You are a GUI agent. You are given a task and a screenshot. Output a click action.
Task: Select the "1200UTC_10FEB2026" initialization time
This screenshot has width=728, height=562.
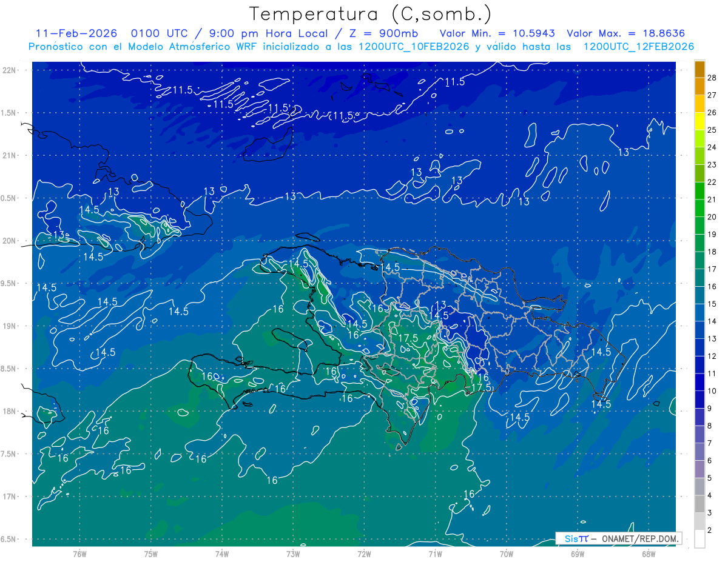tap(414, 47)
